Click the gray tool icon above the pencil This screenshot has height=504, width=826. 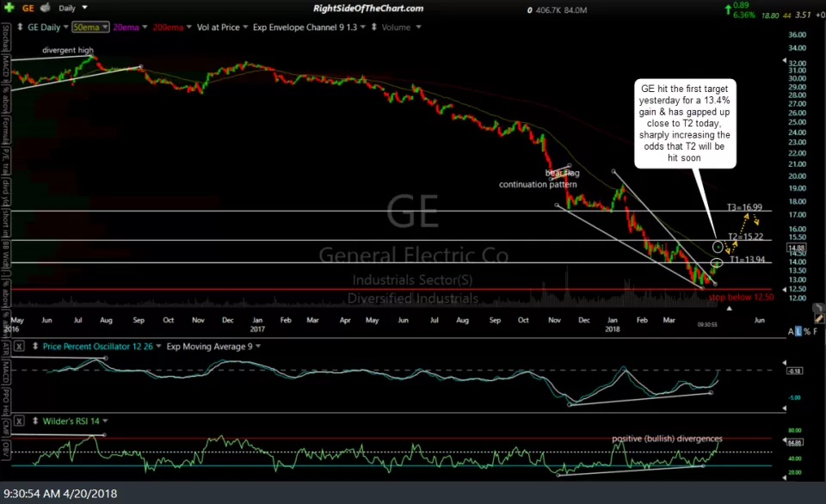point(817,308)
